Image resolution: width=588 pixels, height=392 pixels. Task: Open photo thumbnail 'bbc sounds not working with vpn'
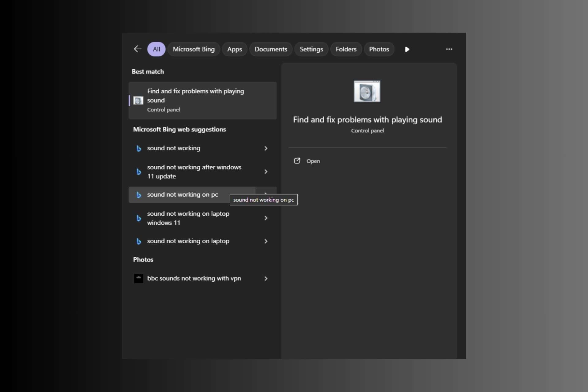coord(138,278)
